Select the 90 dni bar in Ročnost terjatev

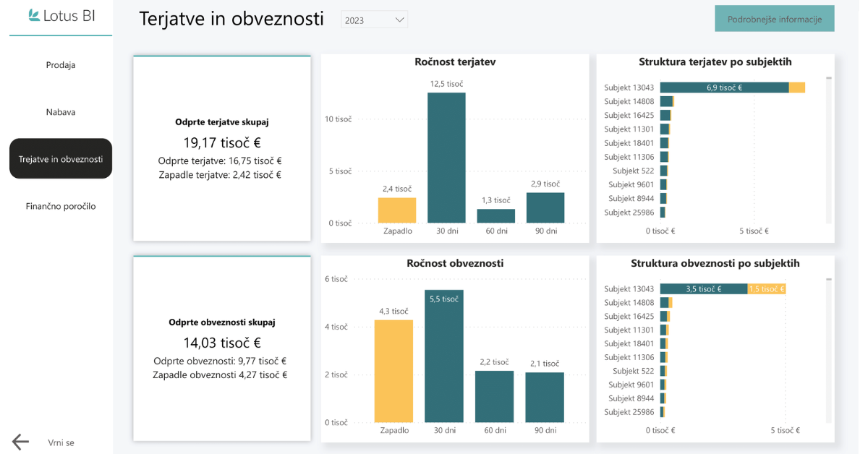click(x=545, y=207)
